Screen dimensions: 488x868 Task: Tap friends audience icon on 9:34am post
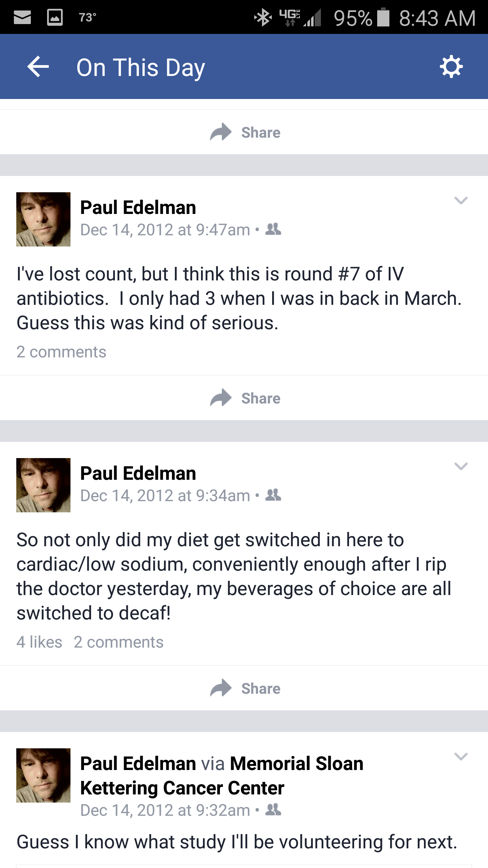[273, 495]
